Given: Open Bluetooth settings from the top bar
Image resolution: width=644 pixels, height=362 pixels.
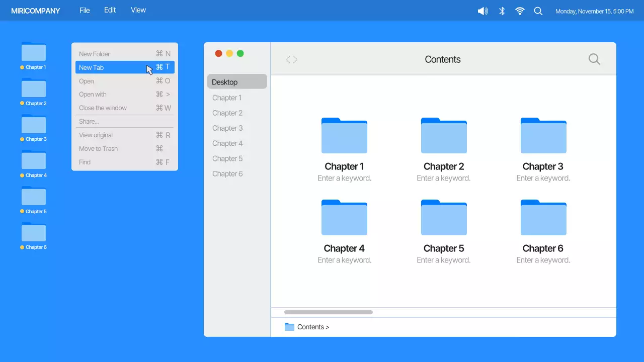Looking at the screenshot, I should (x=501, y=11).
